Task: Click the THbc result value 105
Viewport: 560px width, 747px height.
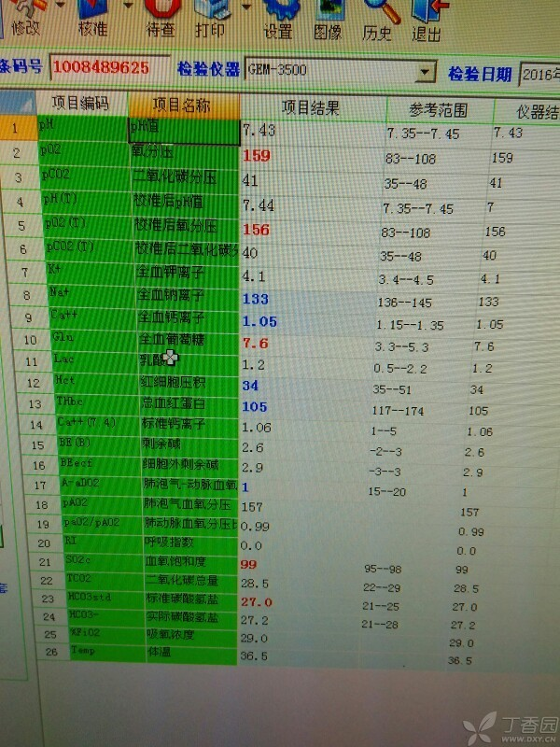Action: [254, 407]
